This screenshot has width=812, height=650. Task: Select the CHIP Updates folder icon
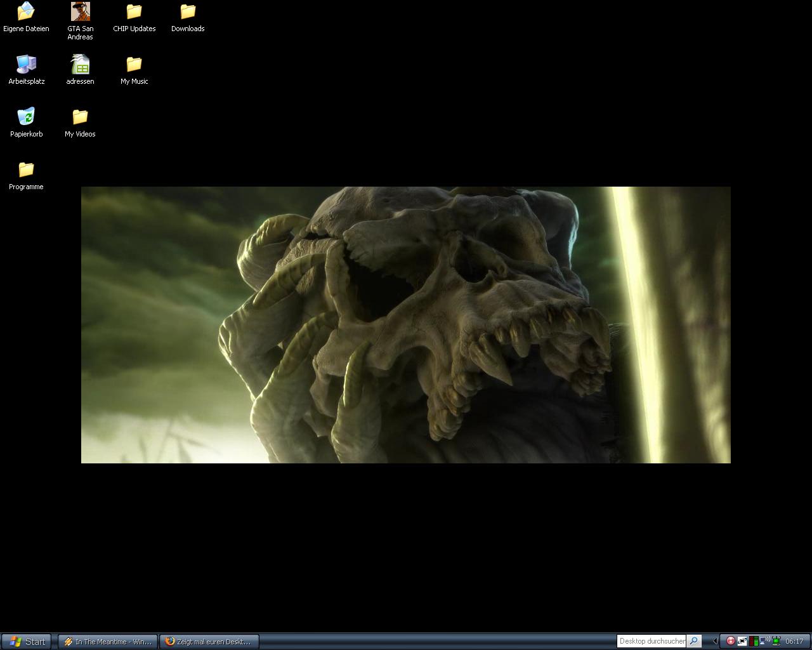pyautogui.click(x=134, y=12)
